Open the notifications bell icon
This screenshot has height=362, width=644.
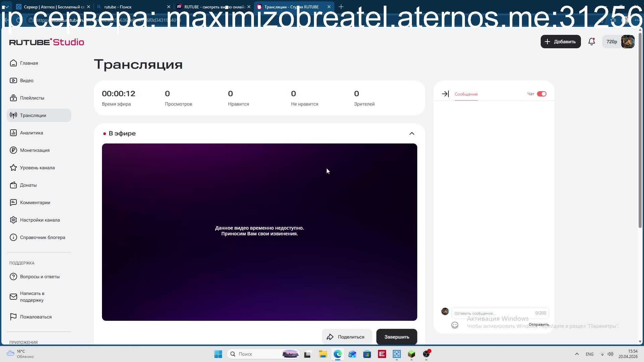[x=591, y=42]
